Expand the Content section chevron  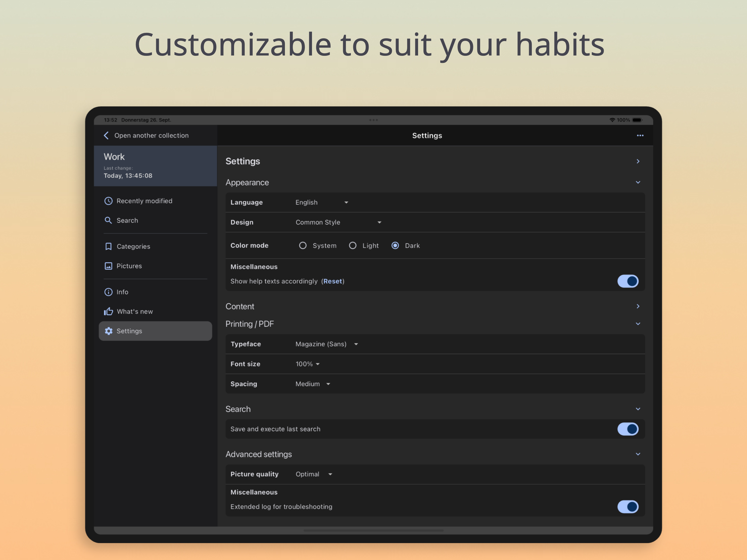638,306
